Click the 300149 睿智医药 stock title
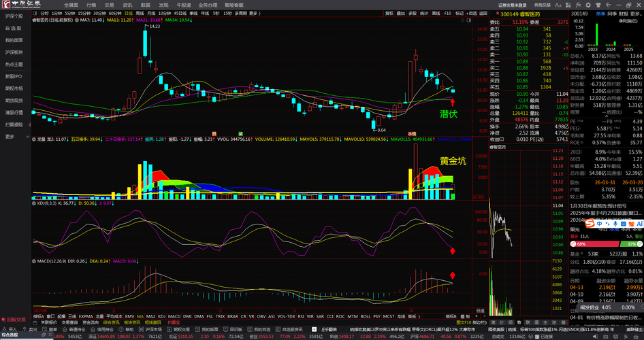The width and height of the screenshot is (644, 340). pyautogui.click(x=520, y=14)
